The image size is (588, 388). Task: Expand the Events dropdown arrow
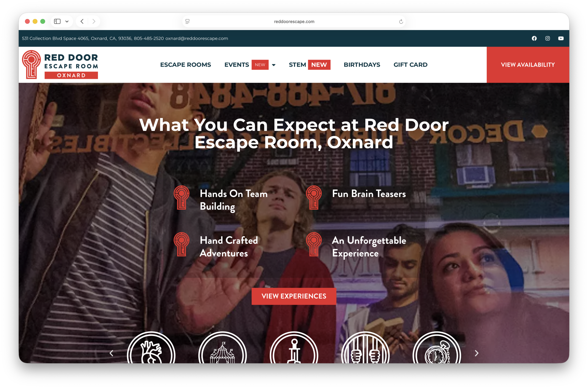(274, 65)
